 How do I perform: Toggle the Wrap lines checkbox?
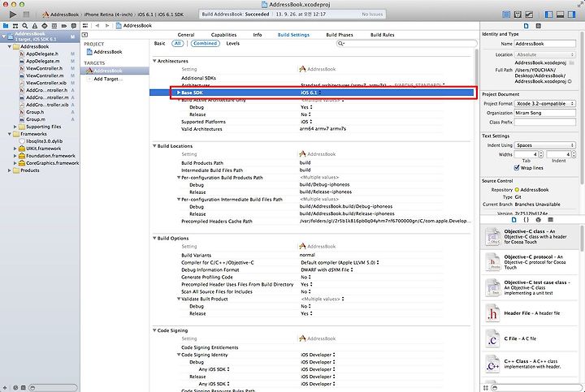pos(517,168)
